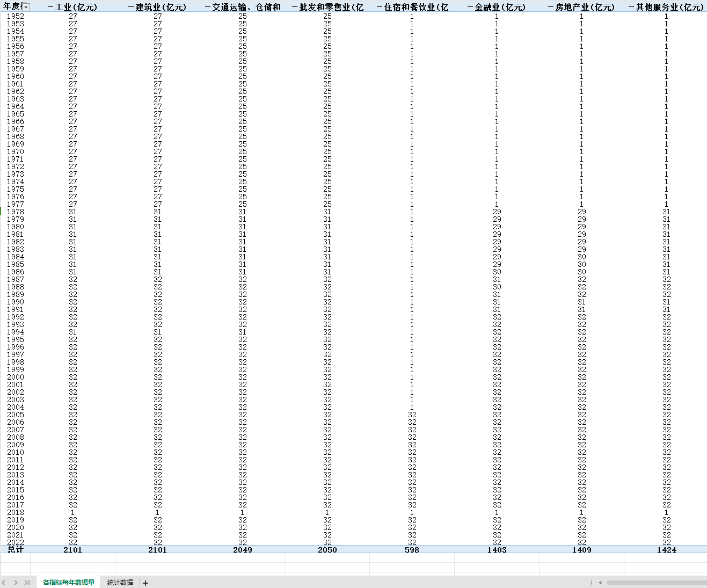Viewport: 707px width, 588px height.
Task: Click 其他服务业 value in the 1978 row
Action: coord(667,212)
